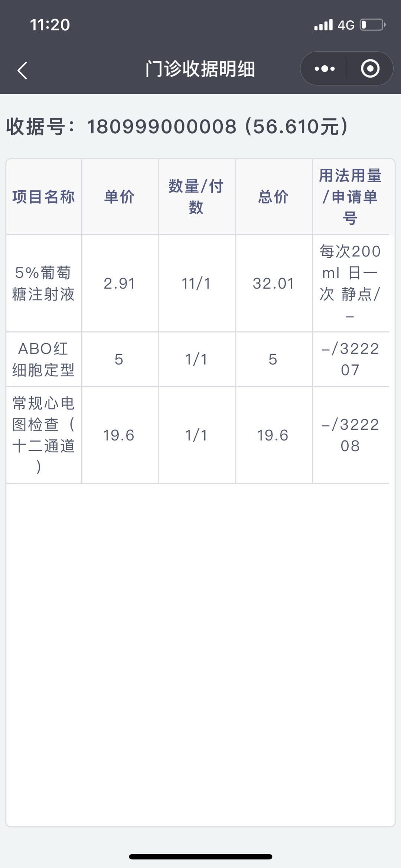Tap application number -/322208 cell
401x868 pixels.
[x=350, y=435]
